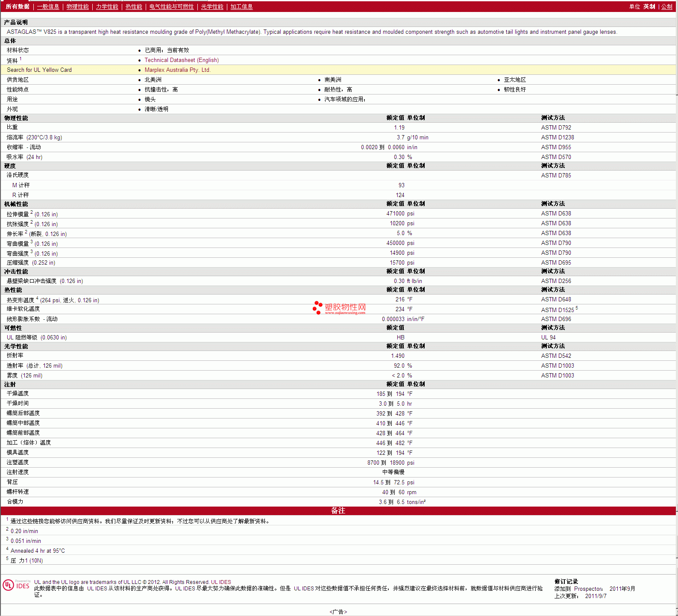Open the 所有数据 tab
The height and width of the screenshot is (616, 678).
(18, 6)
